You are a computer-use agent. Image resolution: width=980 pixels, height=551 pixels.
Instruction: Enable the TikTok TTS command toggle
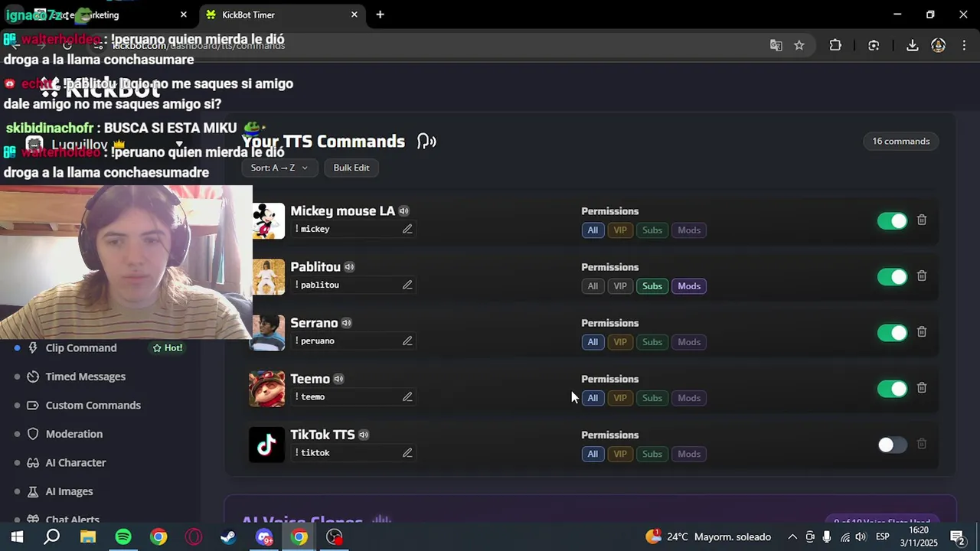pos(892,445)
